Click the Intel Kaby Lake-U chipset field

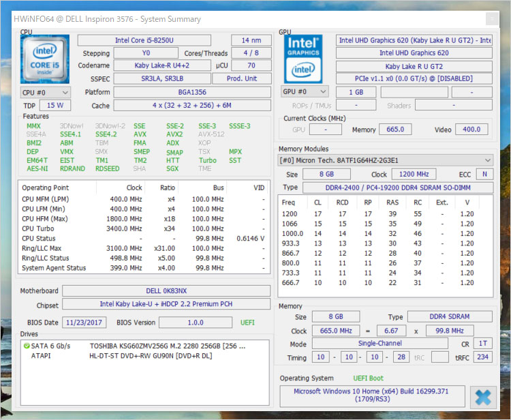(x=166, y=304)
